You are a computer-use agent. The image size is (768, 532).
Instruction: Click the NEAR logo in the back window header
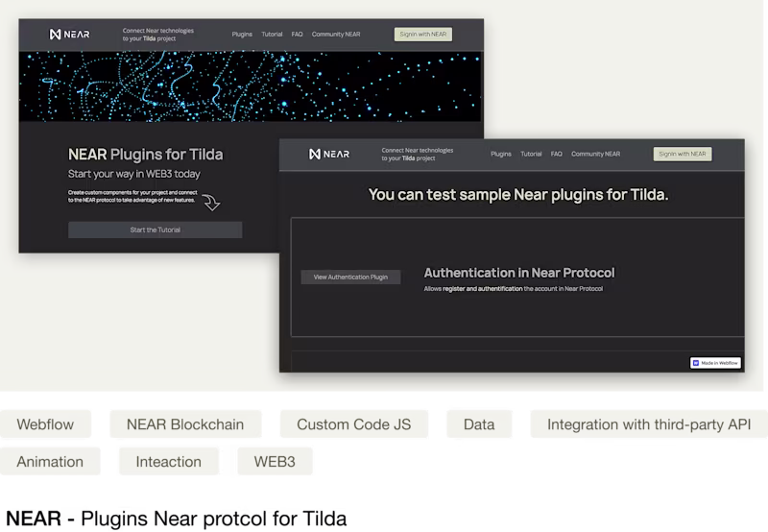[x=69, y=35]
